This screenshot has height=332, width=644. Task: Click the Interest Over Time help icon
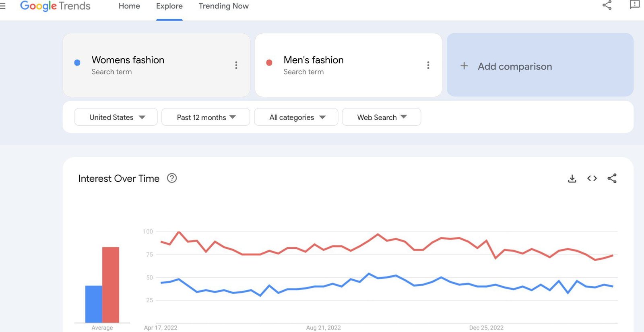172,178
